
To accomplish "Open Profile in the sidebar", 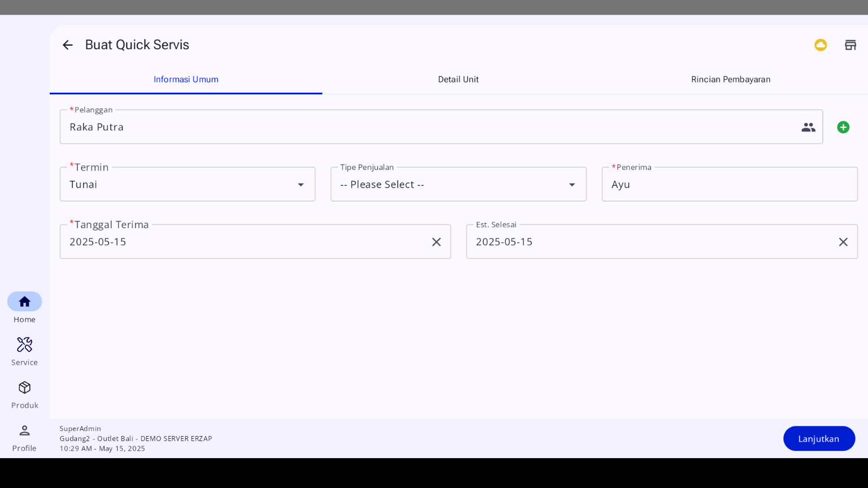I will 24,438.
